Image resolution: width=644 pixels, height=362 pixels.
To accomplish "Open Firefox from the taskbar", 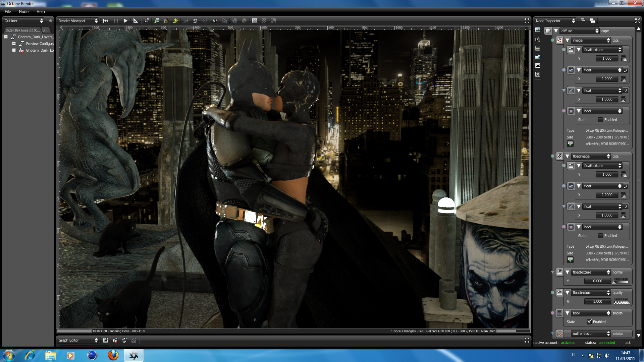I will pos(113,355).
